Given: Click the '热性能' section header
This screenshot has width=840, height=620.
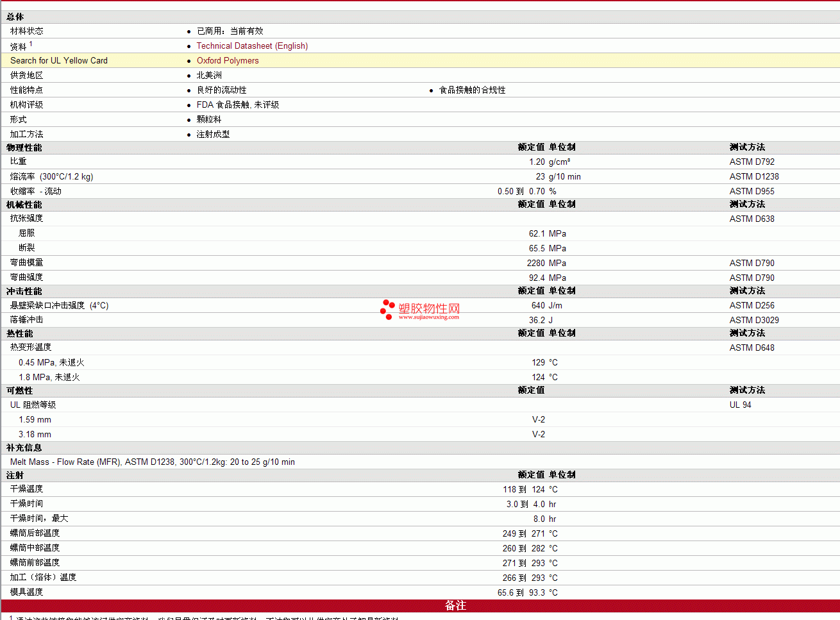Looking at the screenshot, I should tap(20, 333).
